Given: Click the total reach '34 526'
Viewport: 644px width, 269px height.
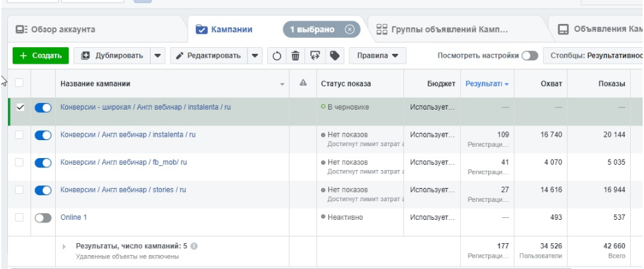Looking at the screenshot, I should [551, 246].
